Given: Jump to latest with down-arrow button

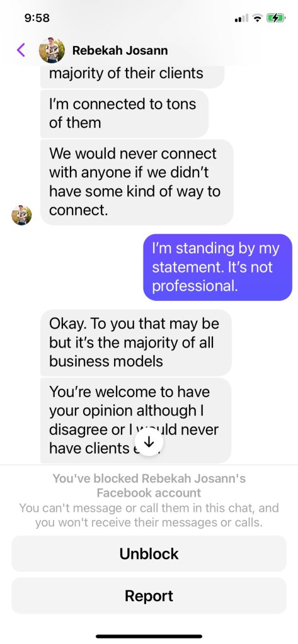Looking at the screenshot, I should tap(149, 442).
